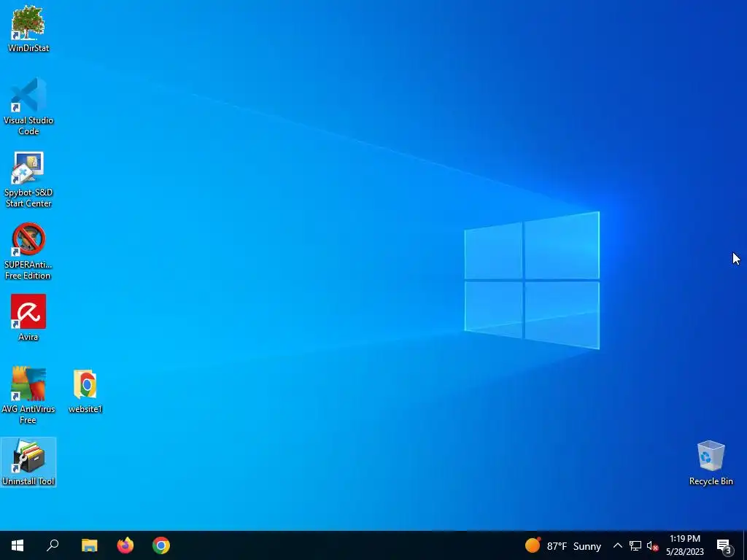Image resolution: width=747 pixels, height=560 pixels.
Task: Select SUPERAnti... Free Edition shortcut
Action: [28, 251]
